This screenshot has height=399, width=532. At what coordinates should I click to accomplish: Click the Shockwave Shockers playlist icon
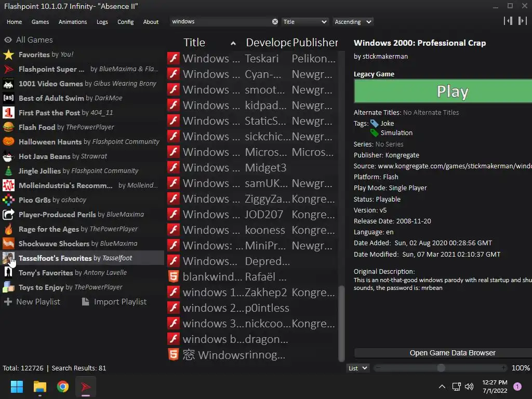[x=8, y=244]
